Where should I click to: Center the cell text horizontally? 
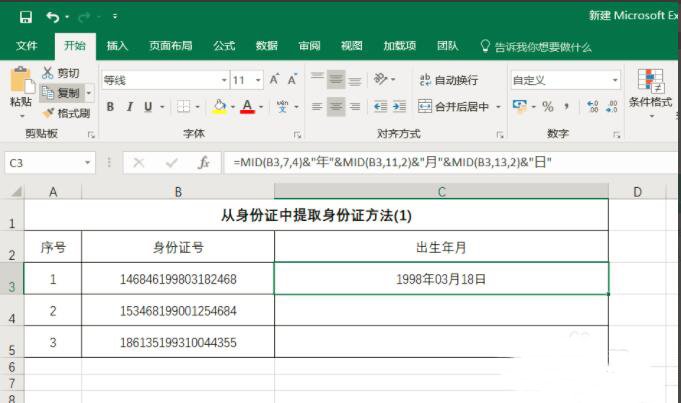click(x=336, y=106)
